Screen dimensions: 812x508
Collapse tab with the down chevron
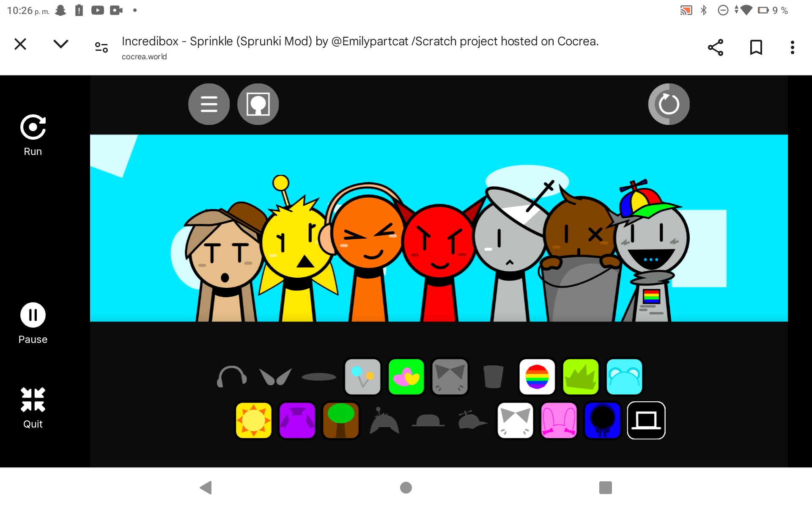click(61, 44)
